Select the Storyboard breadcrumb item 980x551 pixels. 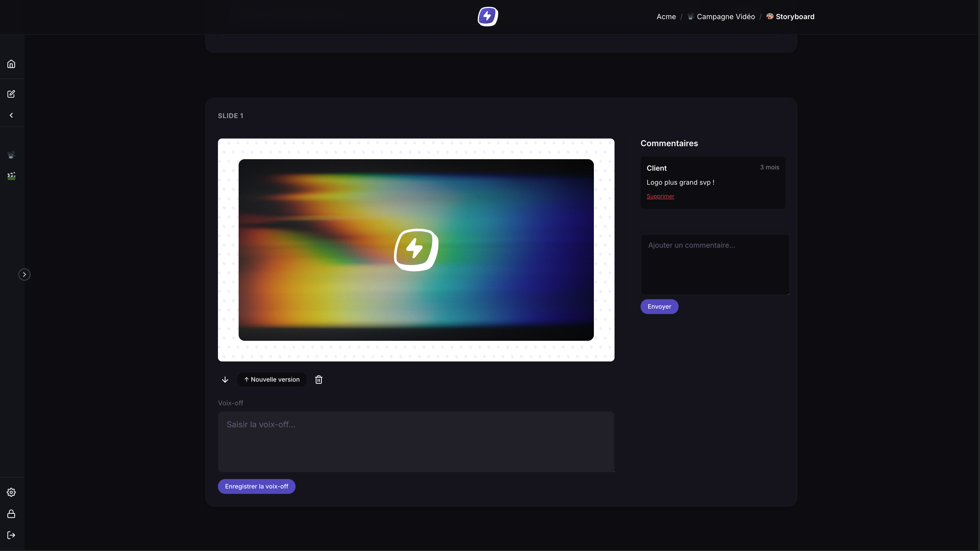(x=790, y=17)
